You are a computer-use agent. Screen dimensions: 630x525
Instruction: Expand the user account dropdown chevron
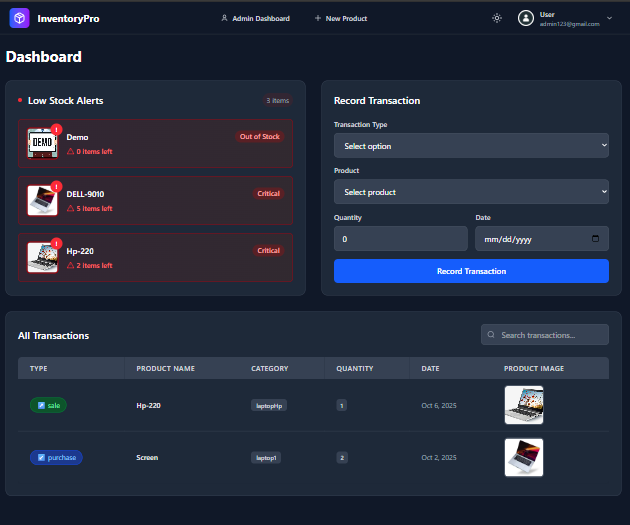(x=610, y=18)
